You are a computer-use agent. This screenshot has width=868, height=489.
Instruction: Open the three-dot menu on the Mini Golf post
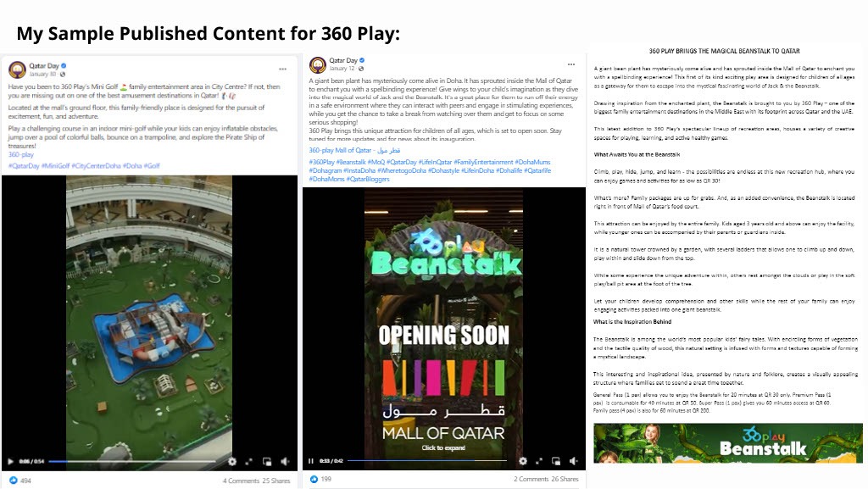pos(283,69)
